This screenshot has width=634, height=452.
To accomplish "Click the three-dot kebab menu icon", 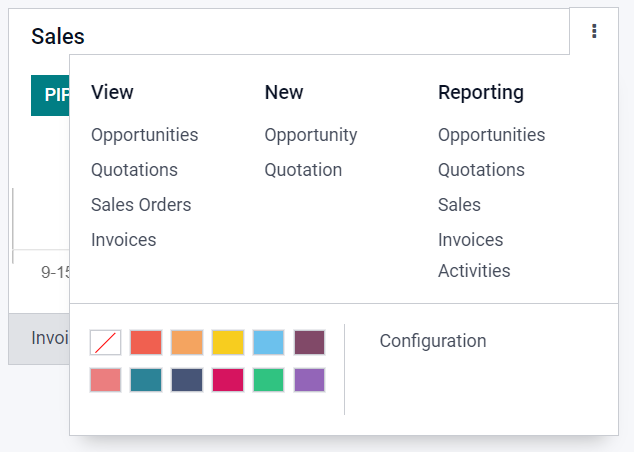I will (x=594, y=32).
